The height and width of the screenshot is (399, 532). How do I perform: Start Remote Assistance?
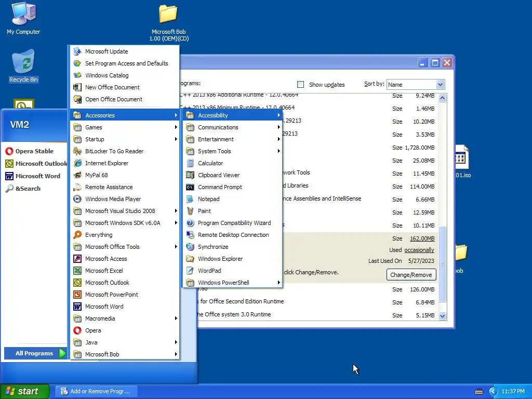[125, 187]
